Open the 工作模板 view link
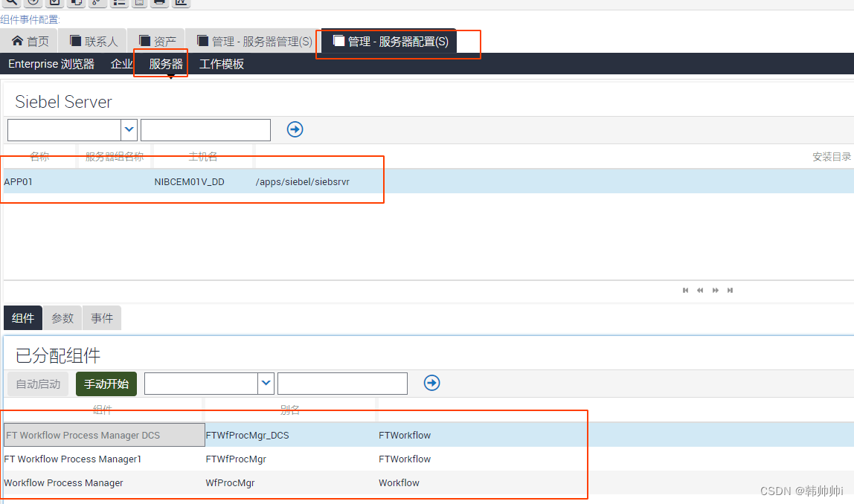The image size is (854, 504). [x=222, y=64]
